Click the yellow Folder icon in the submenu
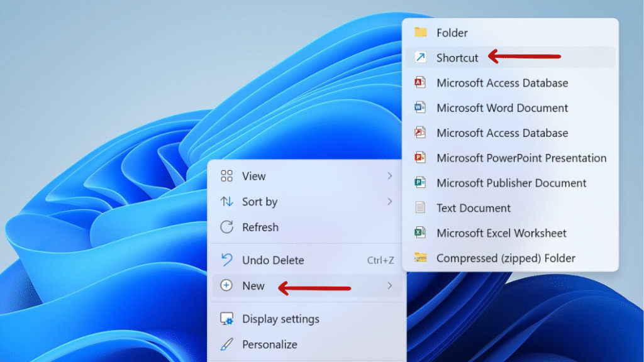The height and width of the screenshot is (362, 644). pyautogui.click(x=420, y=32)
